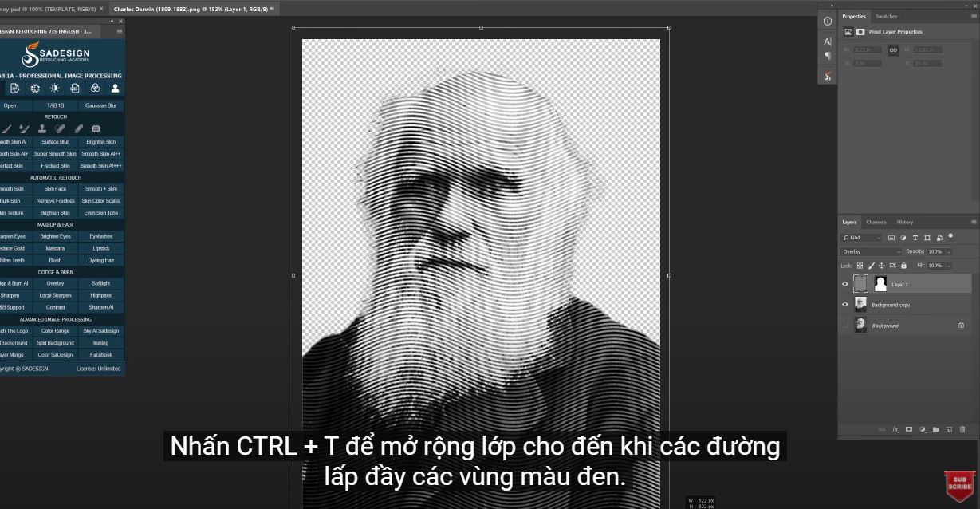The image size is (980, 509).
Task: Click the pixel layer icon in Properties
Action: pos(847,32)
